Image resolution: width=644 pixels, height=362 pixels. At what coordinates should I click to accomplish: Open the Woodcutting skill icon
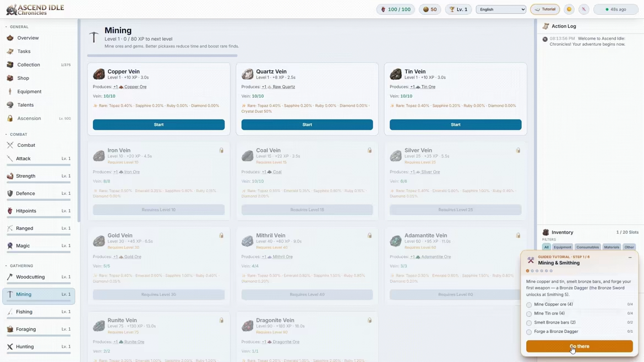click(10, 277)
